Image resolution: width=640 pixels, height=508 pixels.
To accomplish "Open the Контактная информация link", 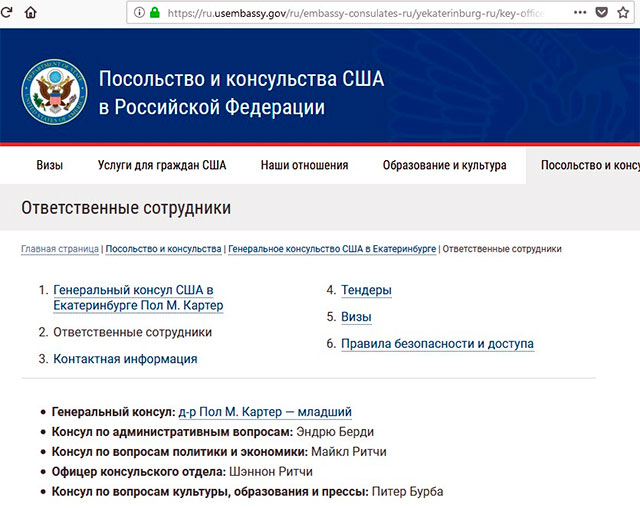I will (125, 359).
